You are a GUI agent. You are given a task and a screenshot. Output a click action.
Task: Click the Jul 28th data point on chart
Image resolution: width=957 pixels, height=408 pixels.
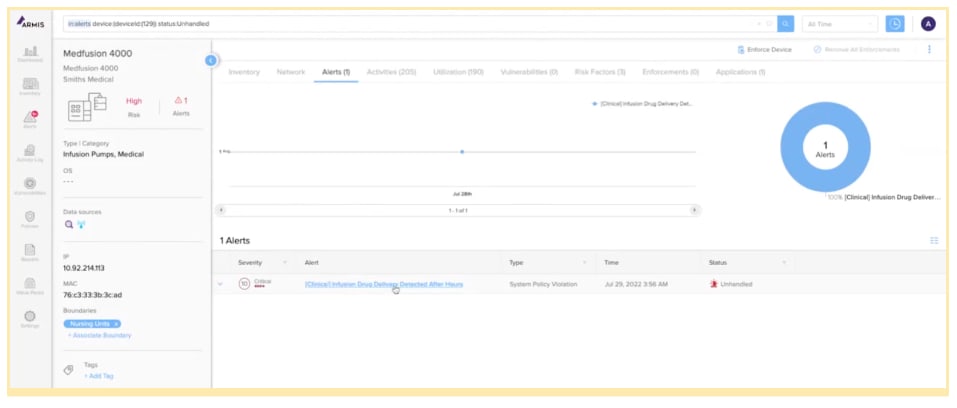(x=462, y=151)
